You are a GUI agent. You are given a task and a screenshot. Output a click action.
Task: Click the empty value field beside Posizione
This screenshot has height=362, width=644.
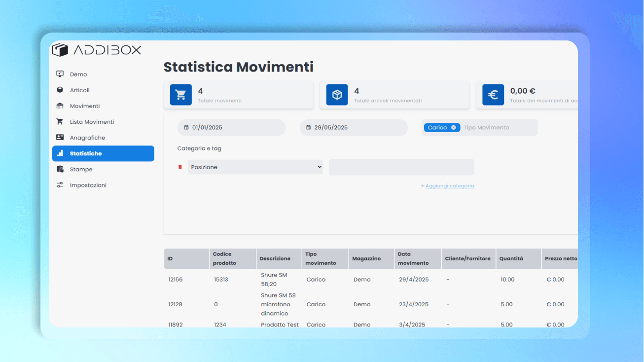point(401,167)
